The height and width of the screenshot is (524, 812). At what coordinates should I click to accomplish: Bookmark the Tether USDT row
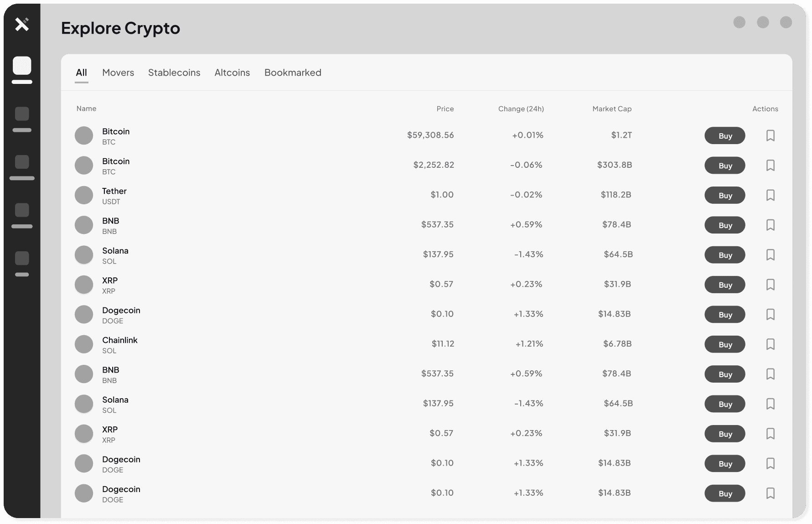point(771,195)
